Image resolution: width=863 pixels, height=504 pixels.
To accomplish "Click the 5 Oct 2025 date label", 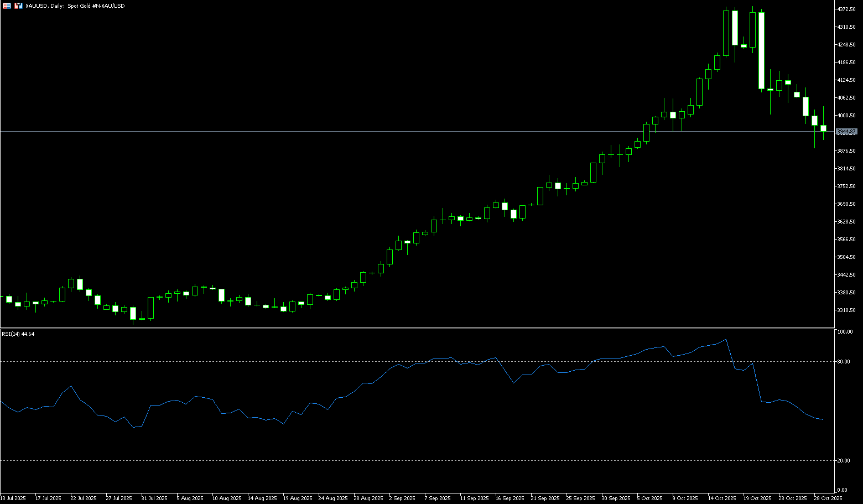I will pos(650,498).
